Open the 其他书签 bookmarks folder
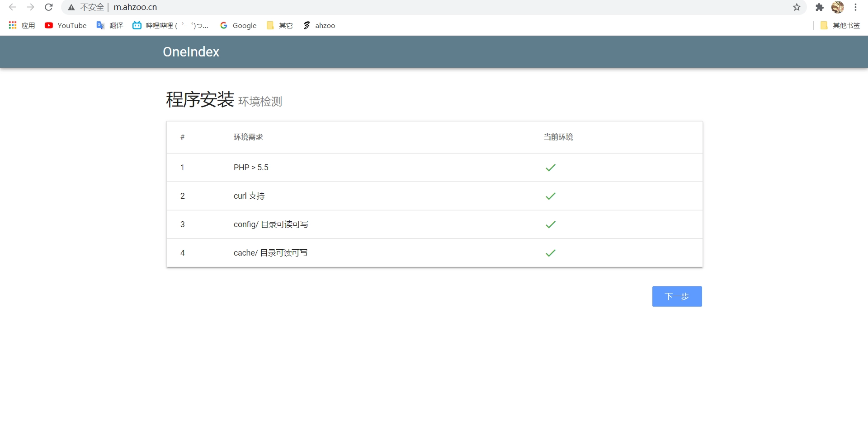 [840, 25]
